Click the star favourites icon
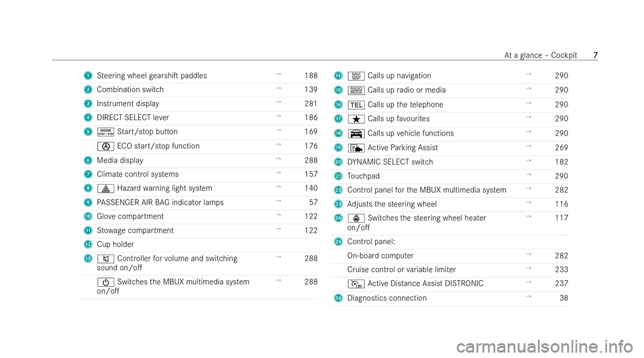Screen dimensions: 644x358 [356, 119]
